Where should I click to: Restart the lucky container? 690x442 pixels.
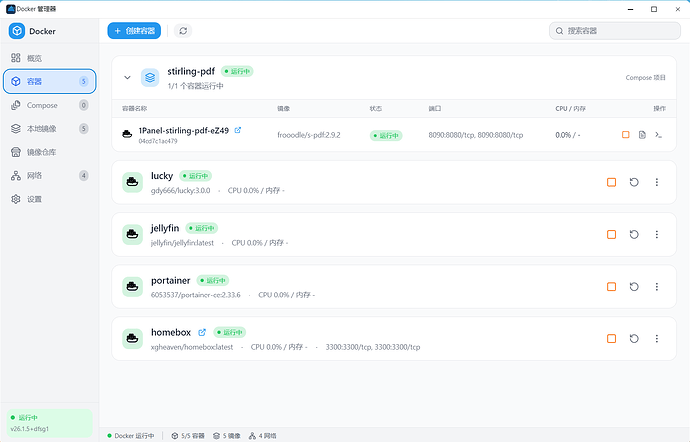[x=634, y=182]
